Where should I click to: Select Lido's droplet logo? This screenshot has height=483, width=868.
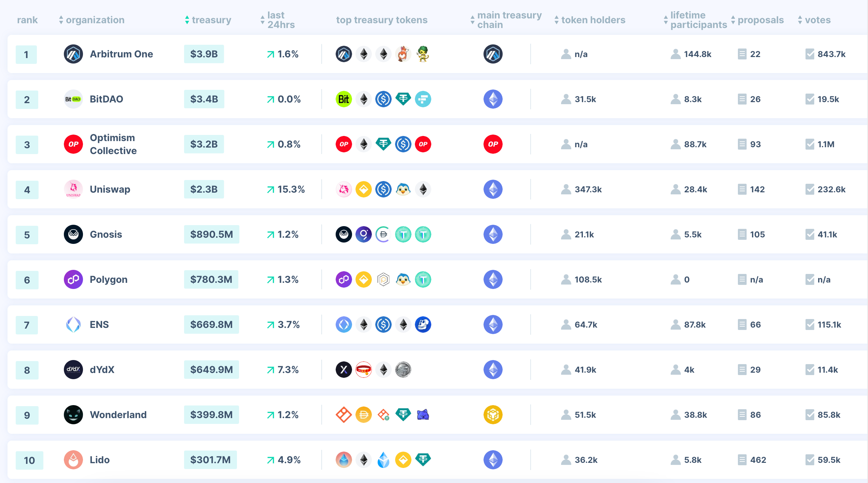click(73, 460)
